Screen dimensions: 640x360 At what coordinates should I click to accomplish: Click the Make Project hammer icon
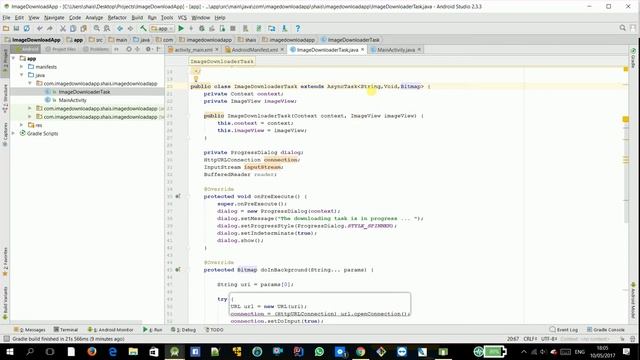[143, 29]
